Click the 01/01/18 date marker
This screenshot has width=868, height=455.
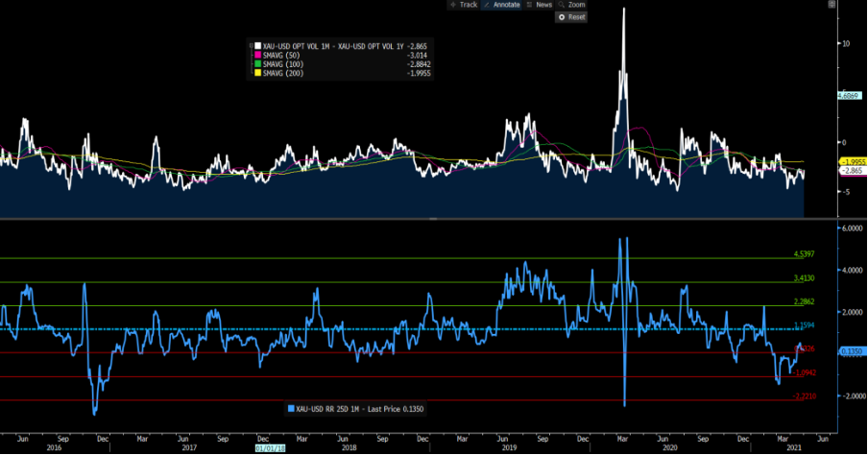(270, 447)
